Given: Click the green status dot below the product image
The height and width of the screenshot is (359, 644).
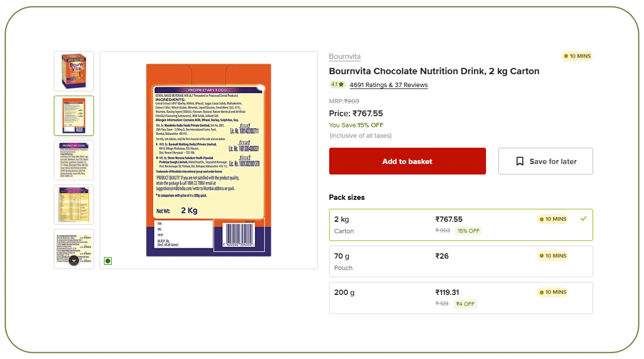Looking at the screenshot, I should (x=108, y=261).
